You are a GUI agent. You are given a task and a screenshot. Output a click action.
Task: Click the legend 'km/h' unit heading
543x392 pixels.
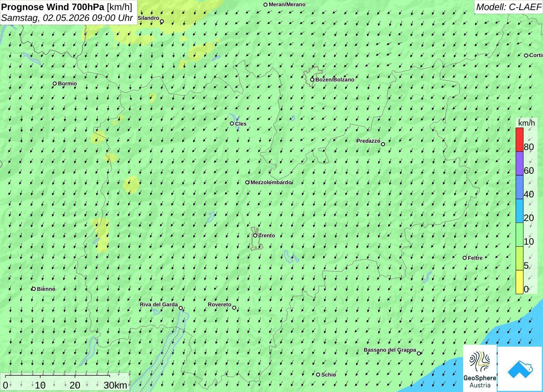tap(526, 123)
